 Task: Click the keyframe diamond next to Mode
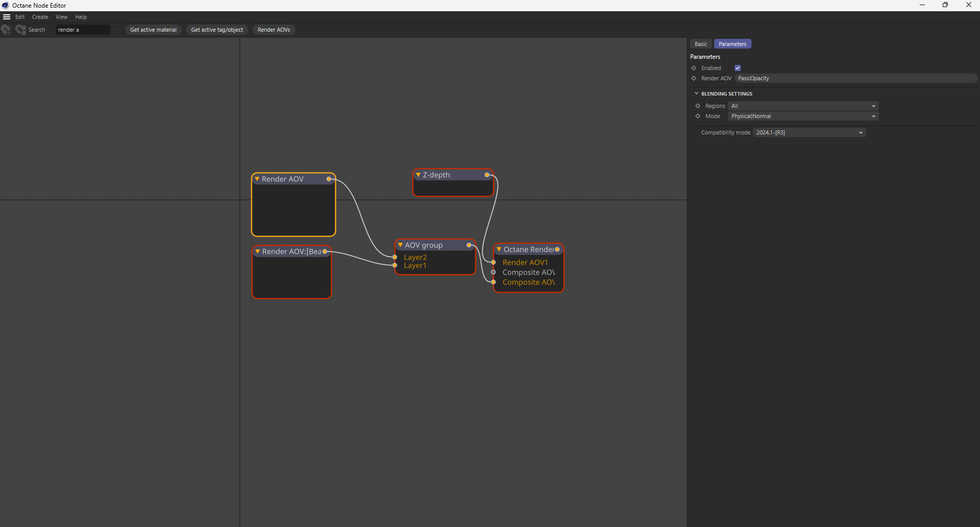[698, 116]
